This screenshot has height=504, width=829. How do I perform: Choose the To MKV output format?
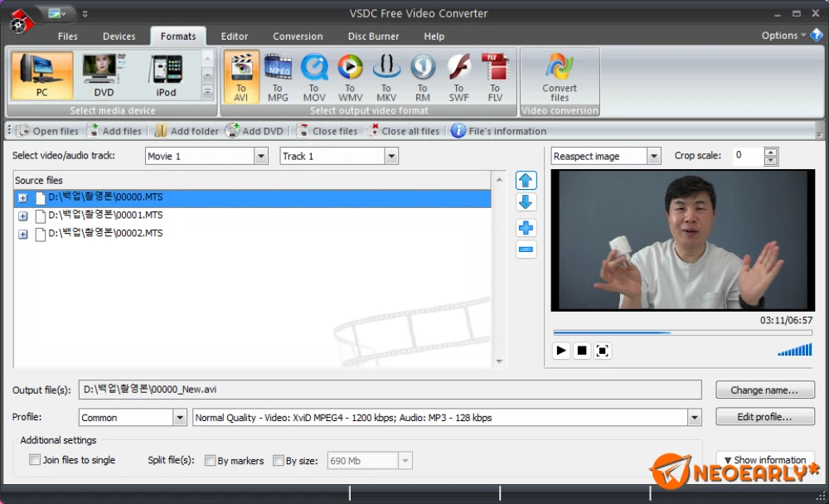(386, 77)
